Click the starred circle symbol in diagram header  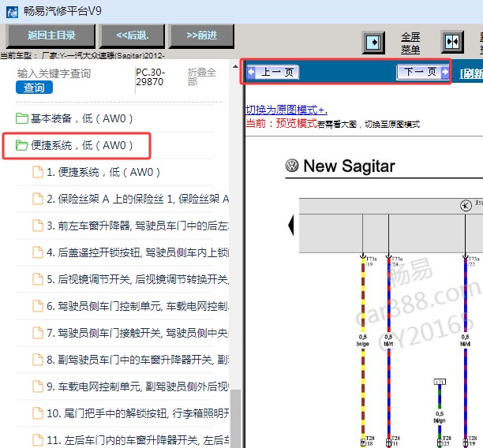pyautogui.click(x=466, y=205)
